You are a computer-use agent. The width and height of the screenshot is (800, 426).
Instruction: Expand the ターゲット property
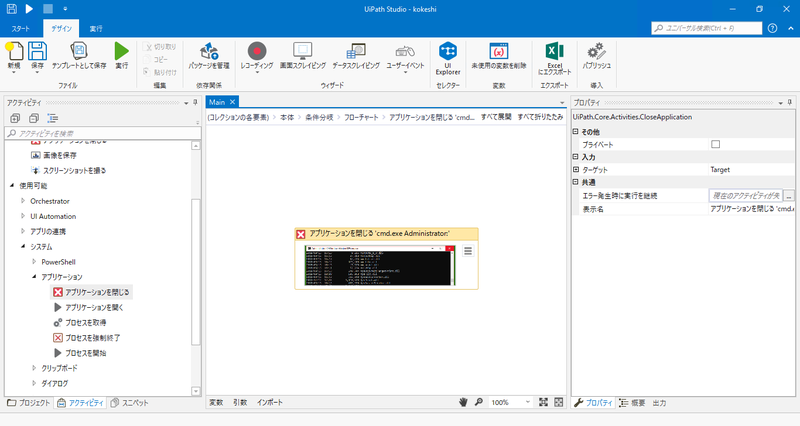(576, 169)
